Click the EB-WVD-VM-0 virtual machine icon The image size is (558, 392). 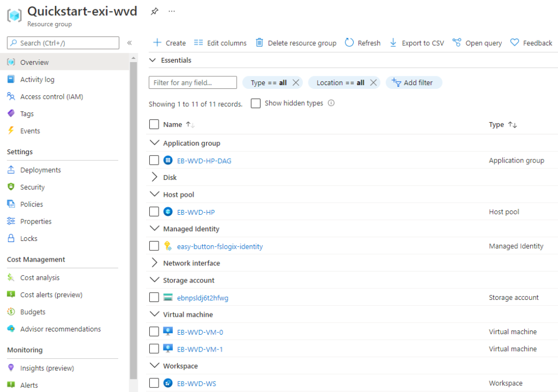pyautogui.click(x=168, y=331)
